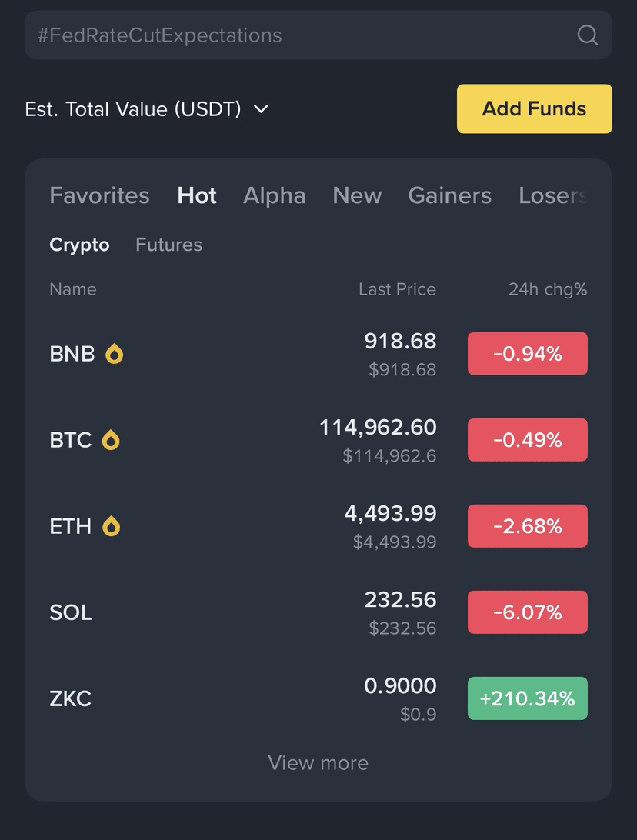Select the New listings tab

(x=357, y=195)
